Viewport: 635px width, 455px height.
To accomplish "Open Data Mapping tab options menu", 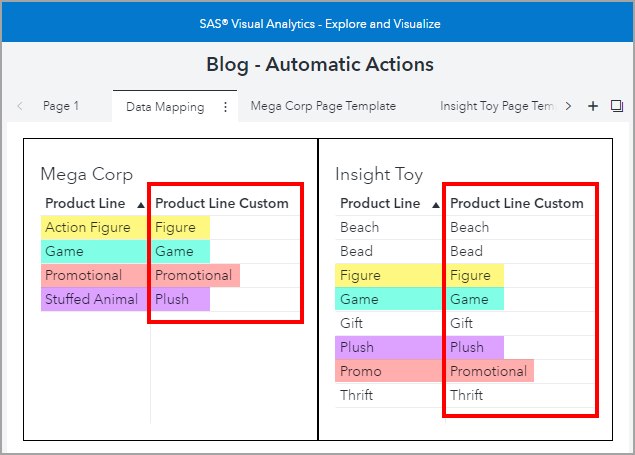I will click(225, 106).
